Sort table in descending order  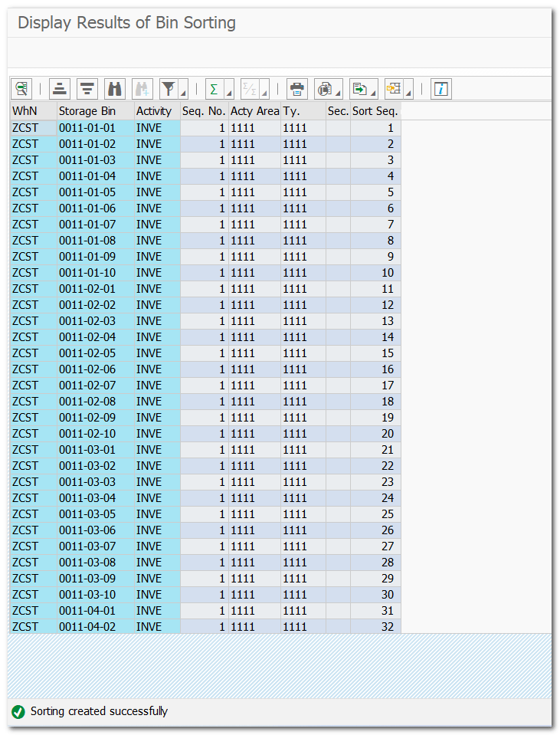tap(88, 89)
